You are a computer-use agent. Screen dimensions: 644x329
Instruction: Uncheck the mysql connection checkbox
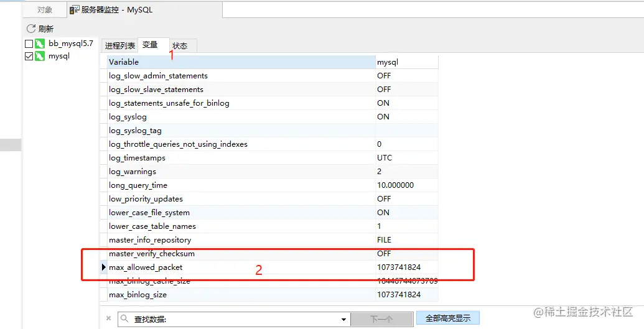[x=29, y=56]
